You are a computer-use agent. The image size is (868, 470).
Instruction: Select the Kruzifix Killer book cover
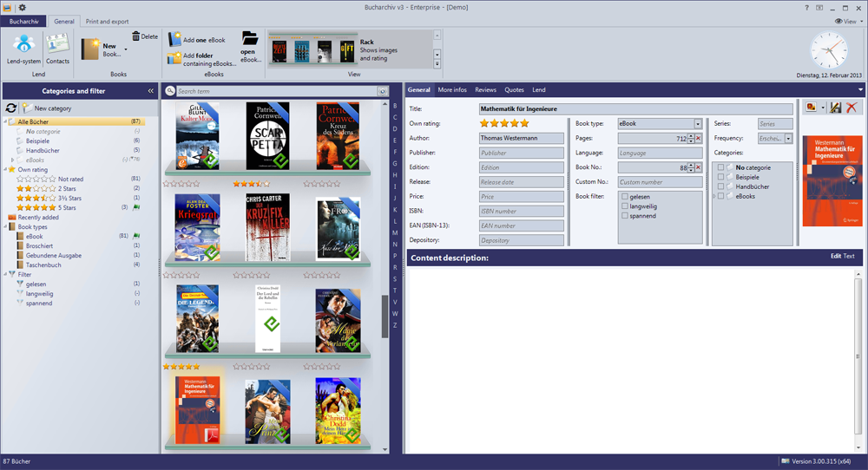pos(268,226)
